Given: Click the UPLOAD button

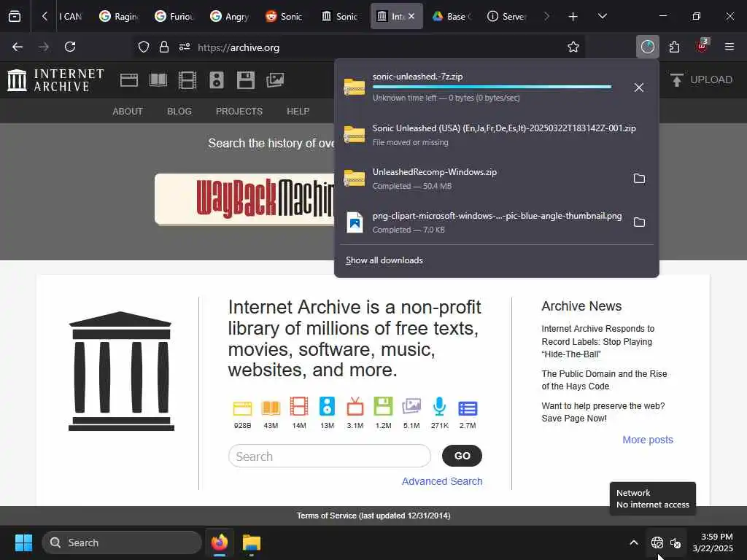Looking at the screenshot, I should coord(701,79).
